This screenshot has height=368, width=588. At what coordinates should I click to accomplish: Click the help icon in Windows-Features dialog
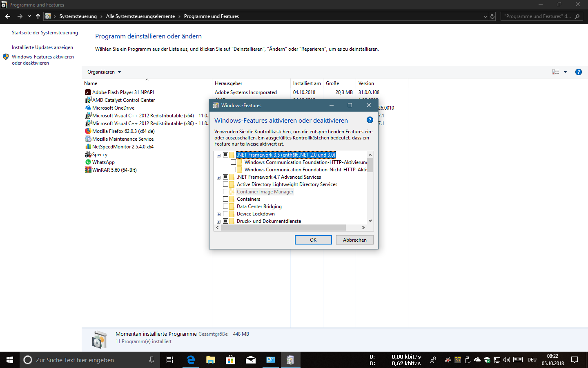tap(370, 120)
